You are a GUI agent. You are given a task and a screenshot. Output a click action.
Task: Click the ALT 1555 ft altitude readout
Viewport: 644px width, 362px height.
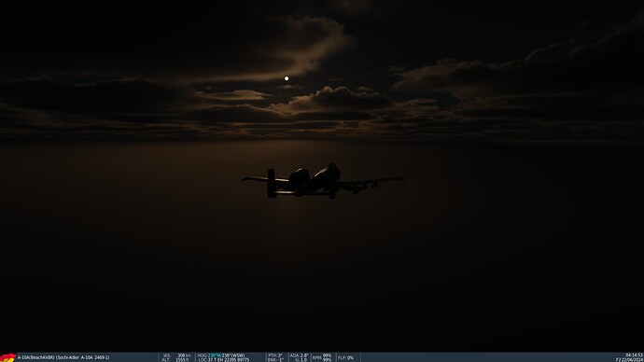point(175,360)
